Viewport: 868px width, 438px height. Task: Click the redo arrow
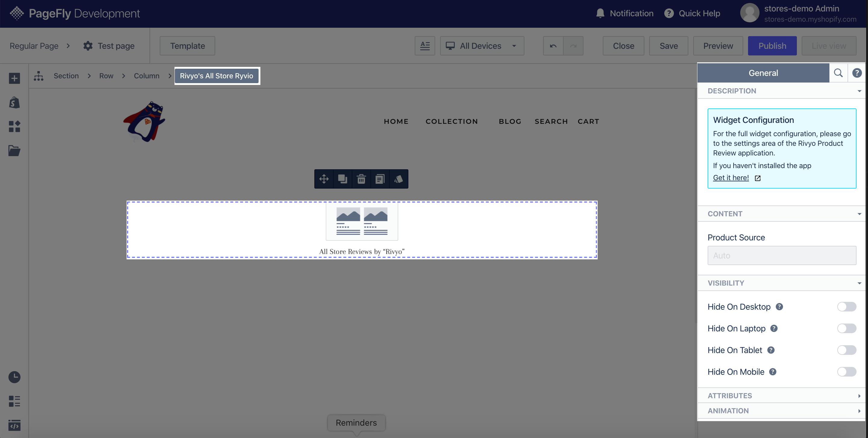point(573,46)
